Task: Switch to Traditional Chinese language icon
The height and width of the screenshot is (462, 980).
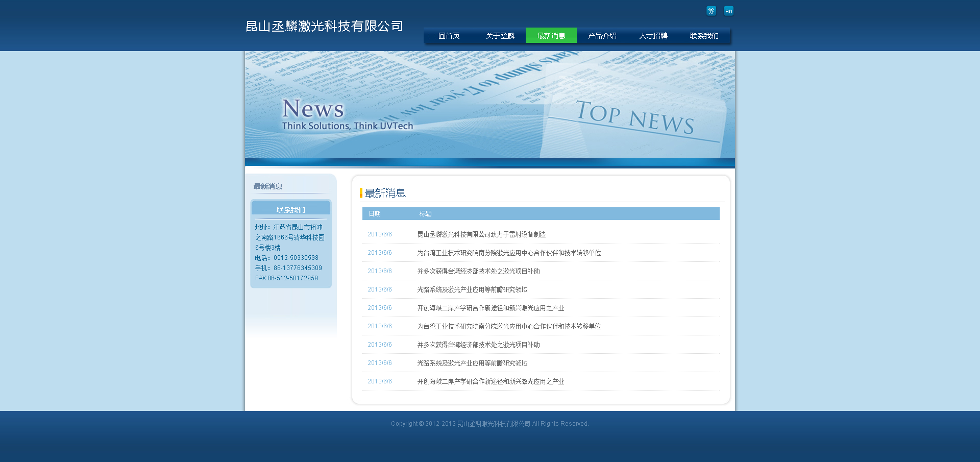Action: click(711, 11)
